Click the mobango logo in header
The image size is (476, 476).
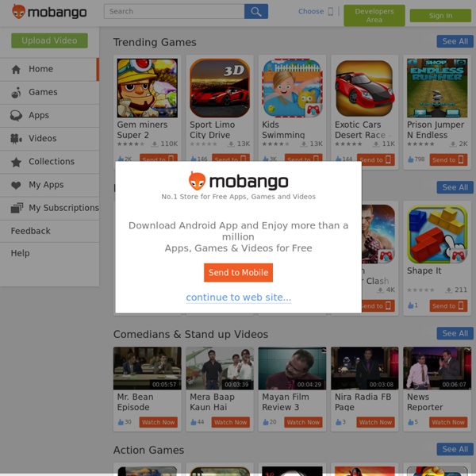[49, 12]
